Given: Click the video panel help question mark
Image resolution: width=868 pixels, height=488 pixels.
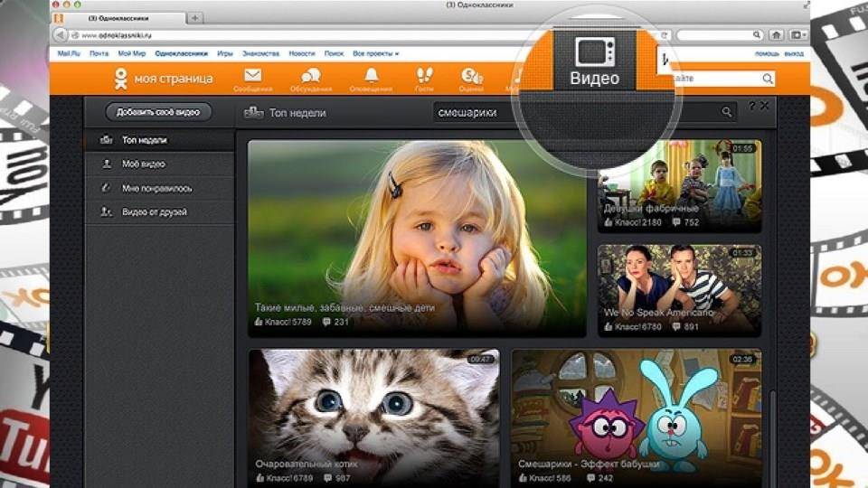Looking at the screenshot, I should (x=751, y=107).
